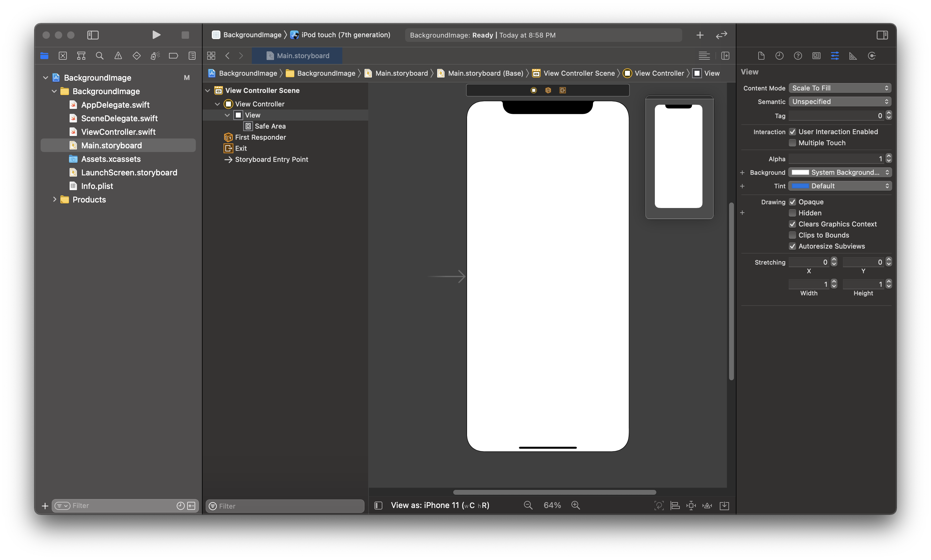Open the Connections inspector icon
Screen dimensions: 931x560
[871, 56]
